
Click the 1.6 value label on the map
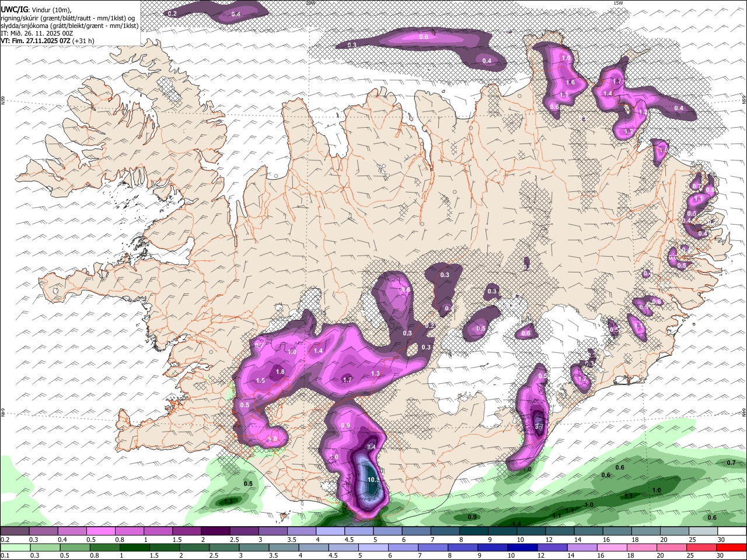[x=570, y=83]
